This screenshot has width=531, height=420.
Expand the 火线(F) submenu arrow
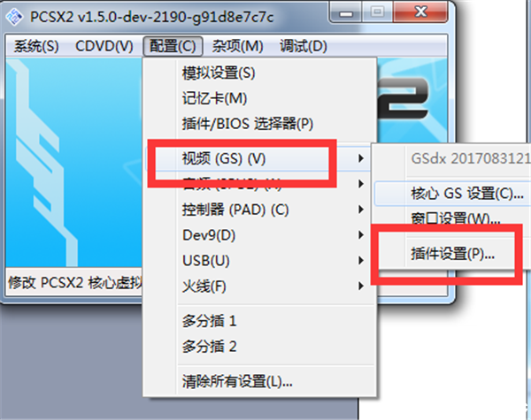pos(361,286)
